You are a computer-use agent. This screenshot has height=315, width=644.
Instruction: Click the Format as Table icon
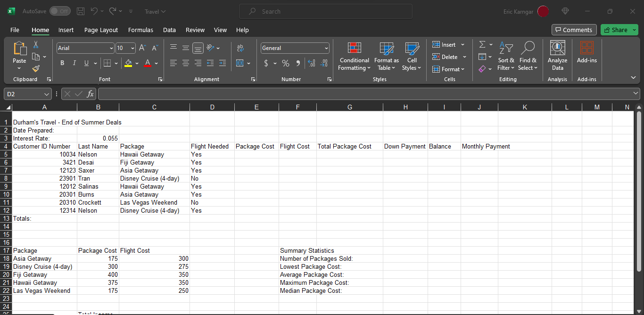coord(386,56)
